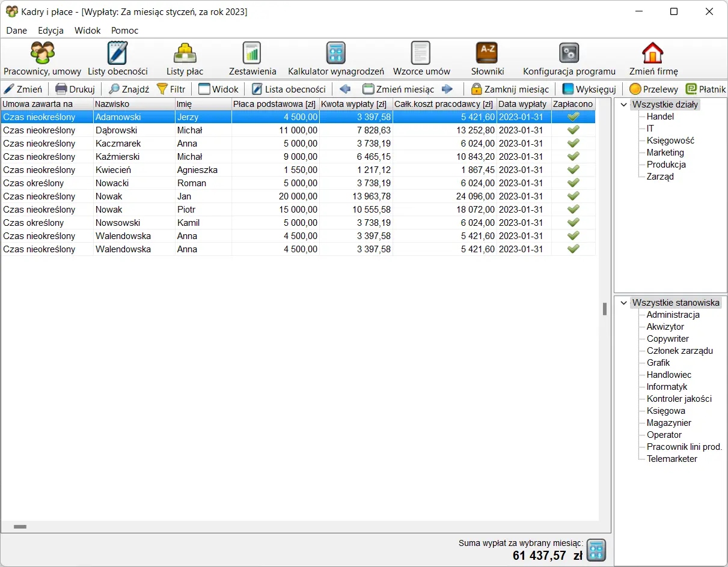Click the Zamknij miesiąc button
Viewport: 728px width, 567px height.
[510, 89]
